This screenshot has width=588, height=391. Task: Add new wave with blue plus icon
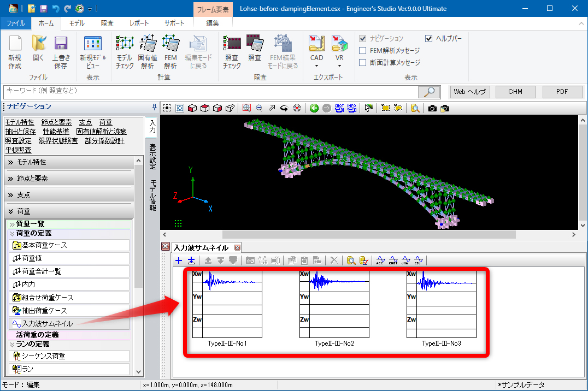tap(179, 260)
